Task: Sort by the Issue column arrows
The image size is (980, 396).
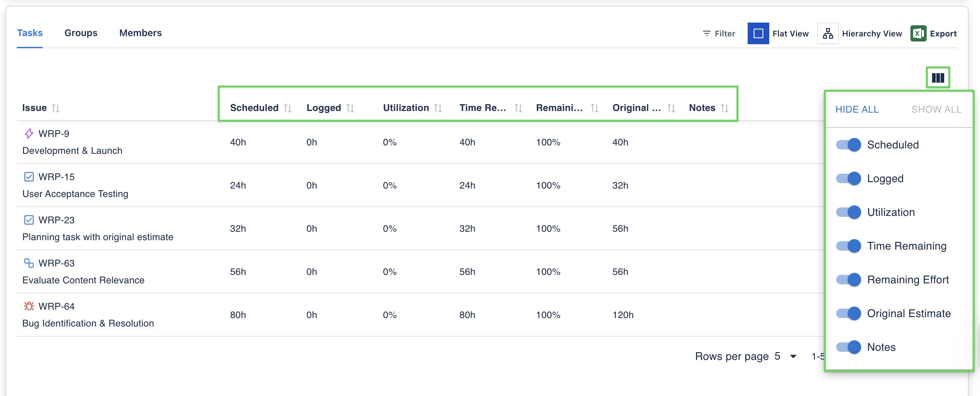Action: point(56,108)
